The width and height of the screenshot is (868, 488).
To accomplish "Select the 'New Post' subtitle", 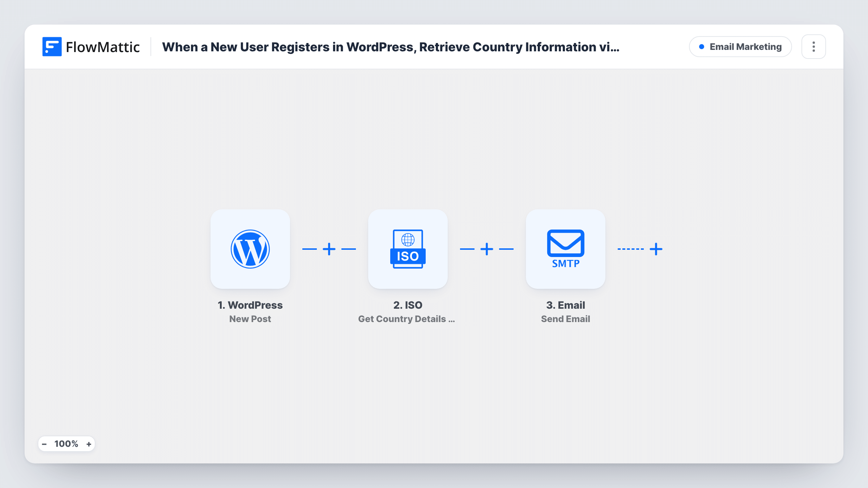I will pos(250,319).
